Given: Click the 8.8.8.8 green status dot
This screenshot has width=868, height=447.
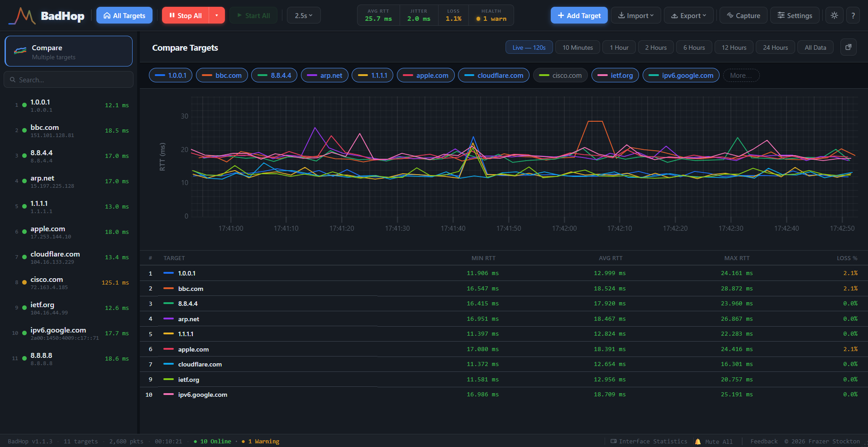Looking at the screenshot, I should 24,358.
